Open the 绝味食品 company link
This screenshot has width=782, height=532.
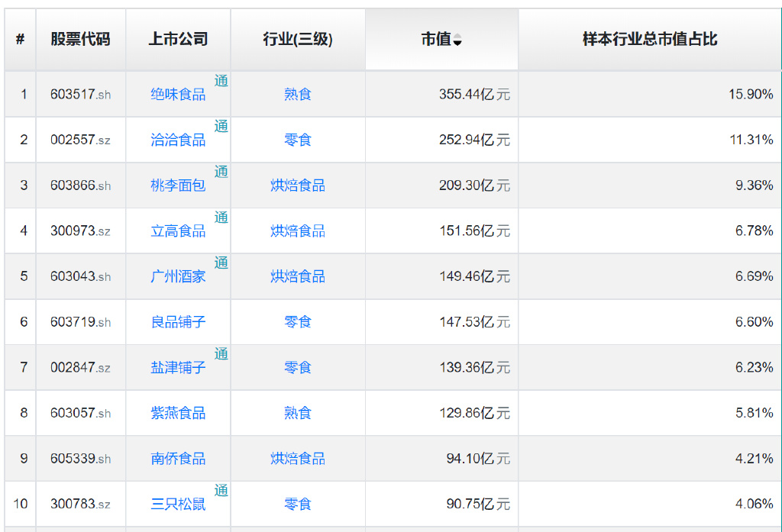178,94
